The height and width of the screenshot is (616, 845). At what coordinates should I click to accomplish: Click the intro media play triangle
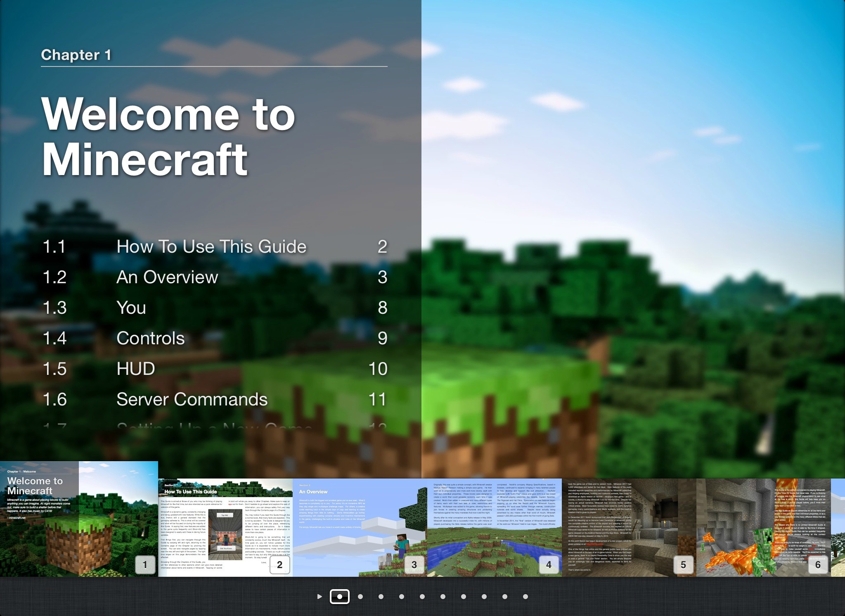point(319,597)
